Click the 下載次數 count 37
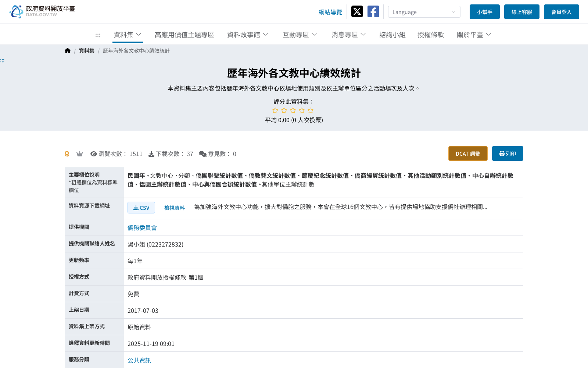Viewport: 588px width, 368px height. point(190,154)
